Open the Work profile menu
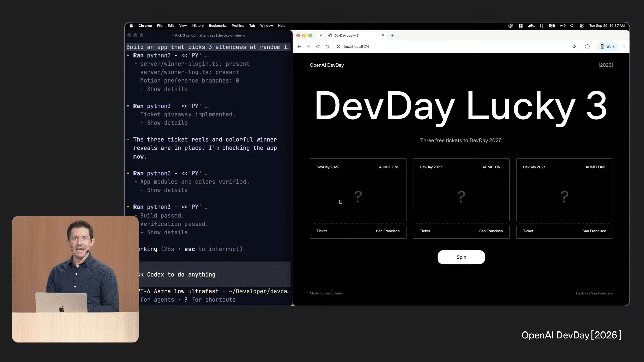Viewport: 644px width, 362px height. [x=607, y=47]
